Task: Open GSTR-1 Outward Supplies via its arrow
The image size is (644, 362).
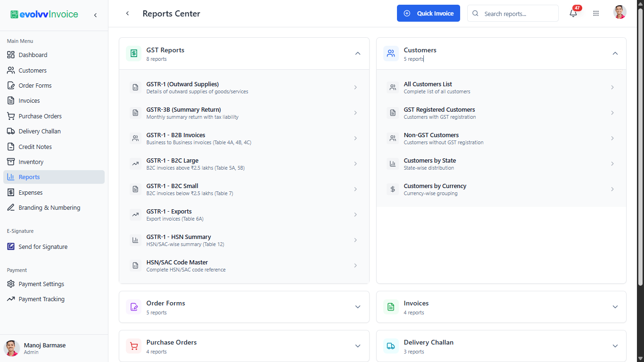Action: 355,87
